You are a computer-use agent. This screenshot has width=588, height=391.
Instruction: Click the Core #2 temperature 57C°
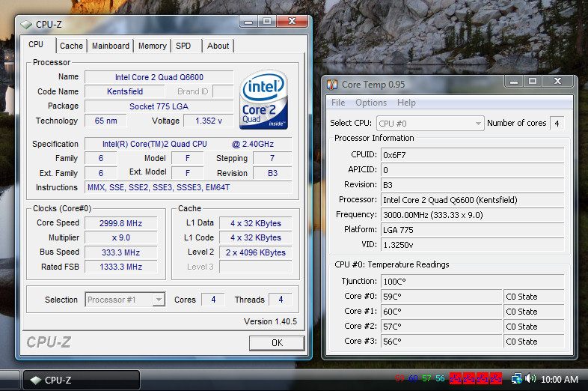pos(441,327)
